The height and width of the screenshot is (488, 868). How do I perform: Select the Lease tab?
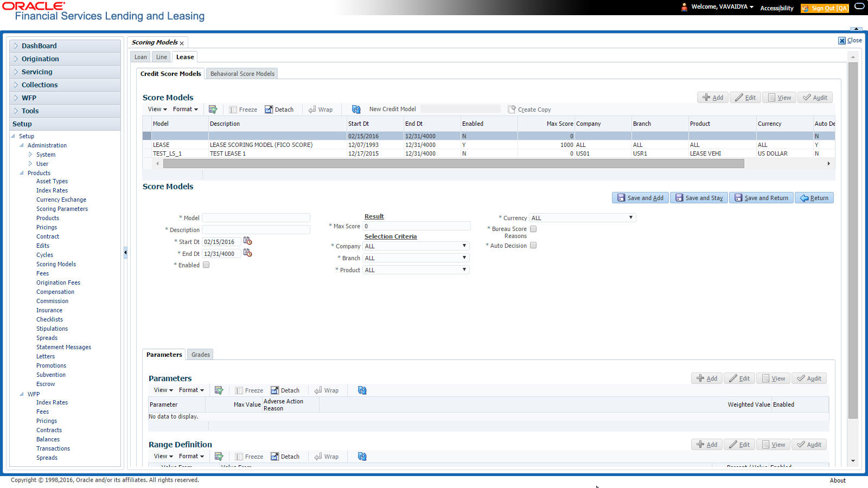click(185, 57)
